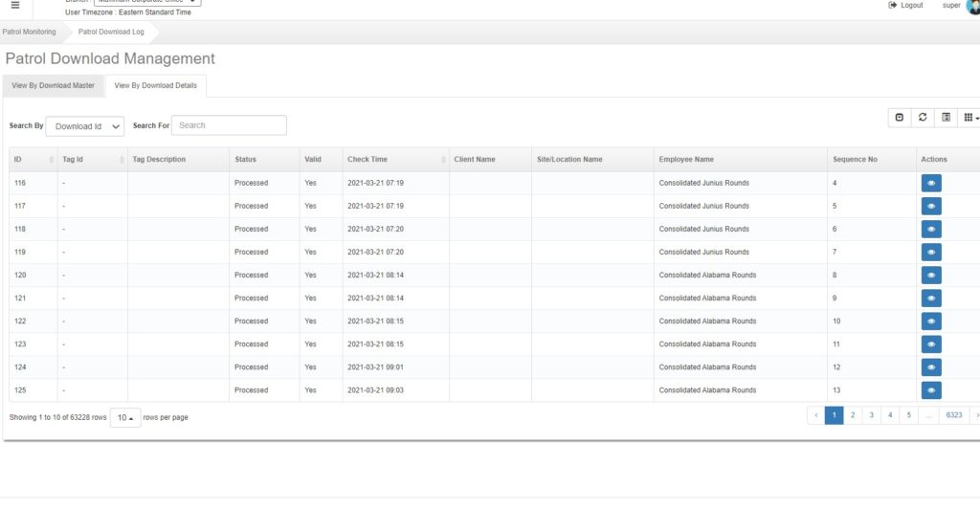Go to page 3 of results
The width and height of the screenshot is (980, 509).
click(x=871, y=415)
